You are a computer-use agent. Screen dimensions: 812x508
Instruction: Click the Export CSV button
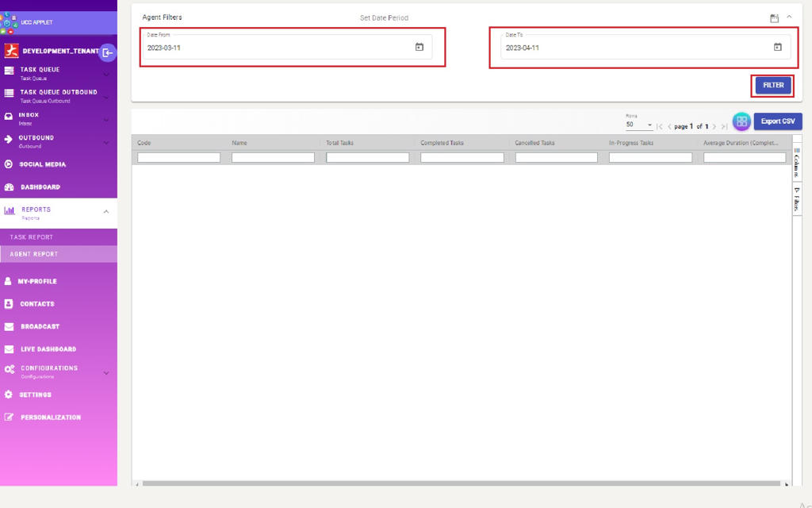[x=777, y=121]
